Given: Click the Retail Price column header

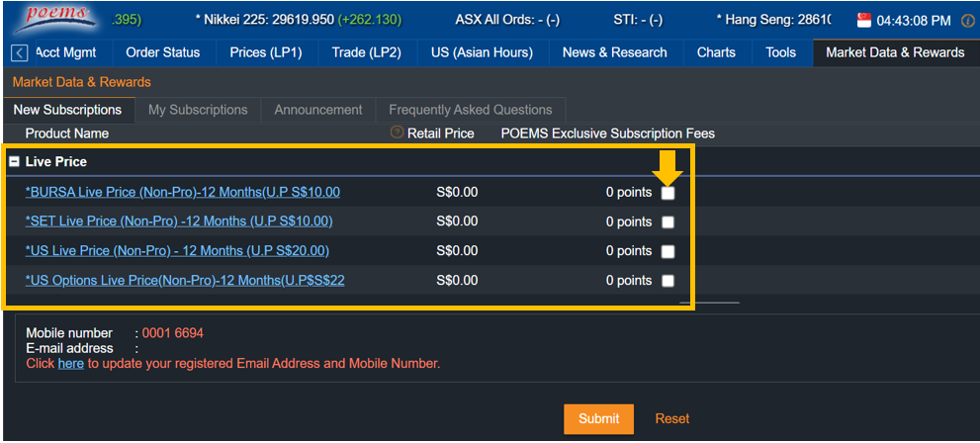Looking at the screenshot, I should (441, 133).
